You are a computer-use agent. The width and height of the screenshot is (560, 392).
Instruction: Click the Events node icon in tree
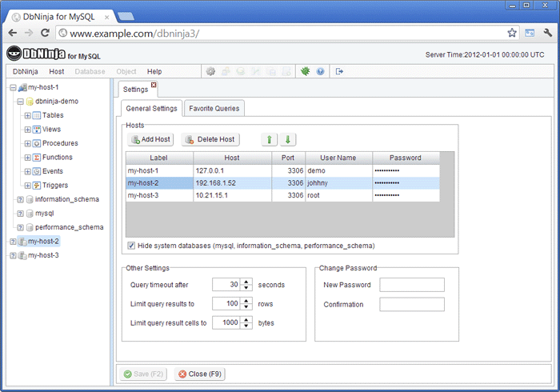pyautogui.click(x=37, y=171)
